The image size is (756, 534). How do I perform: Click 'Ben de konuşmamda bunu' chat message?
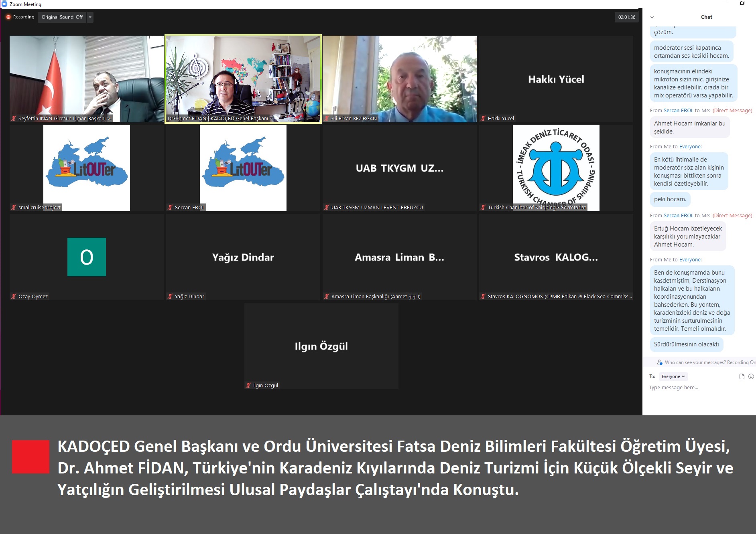[x=692, y=301]
